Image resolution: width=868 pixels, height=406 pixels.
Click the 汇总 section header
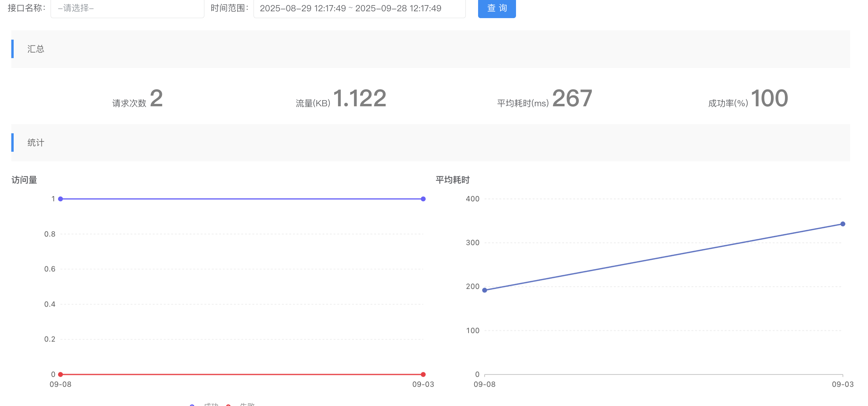(36, 49)
